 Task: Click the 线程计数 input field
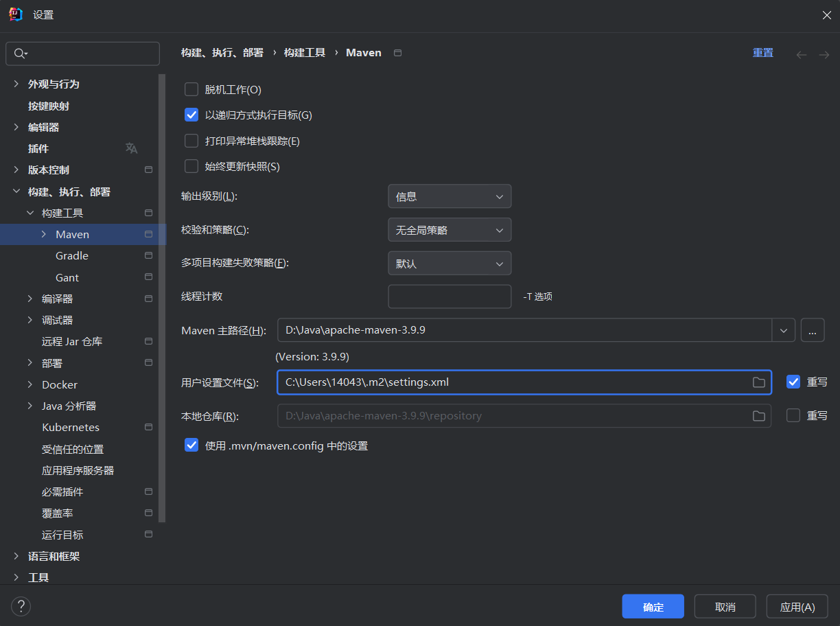click(x=450, y=297)
